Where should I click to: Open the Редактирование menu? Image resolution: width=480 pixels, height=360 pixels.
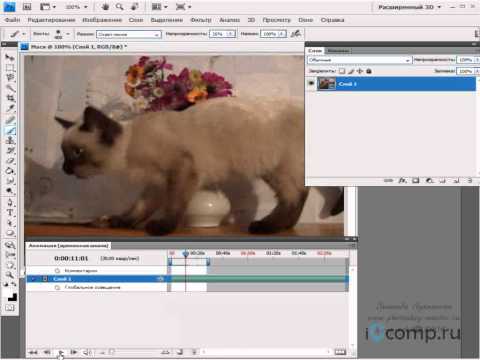click(51, 20)
